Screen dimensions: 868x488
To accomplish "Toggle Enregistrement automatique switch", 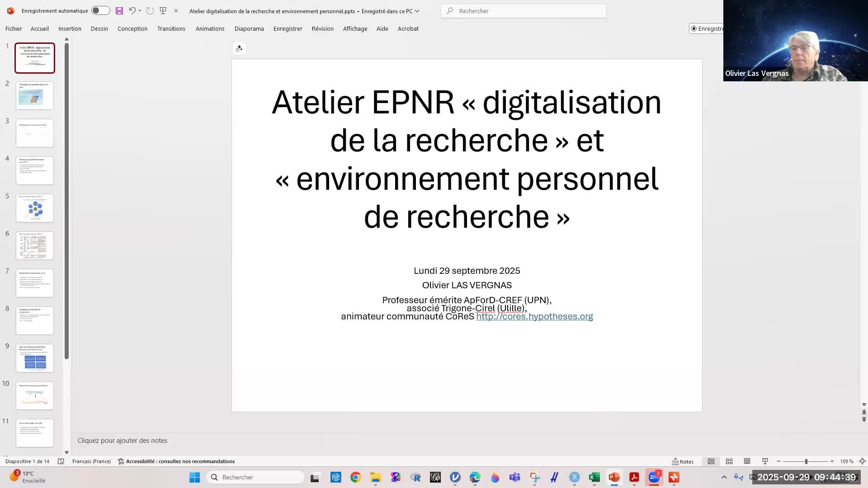I will [100, 10].
